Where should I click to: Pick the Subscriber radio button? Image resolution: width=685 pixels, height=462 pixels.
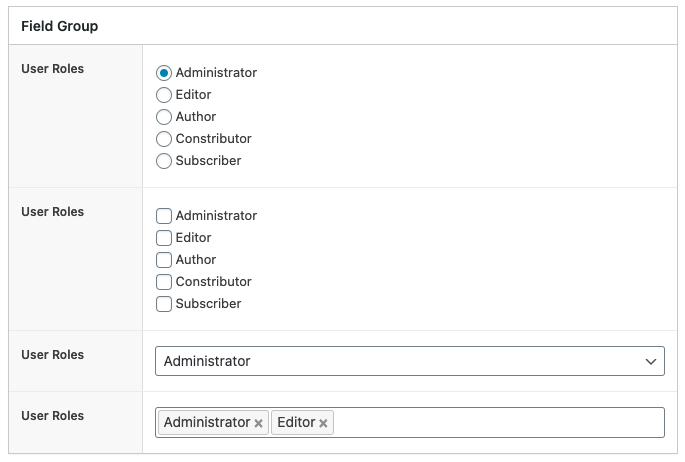164,161
